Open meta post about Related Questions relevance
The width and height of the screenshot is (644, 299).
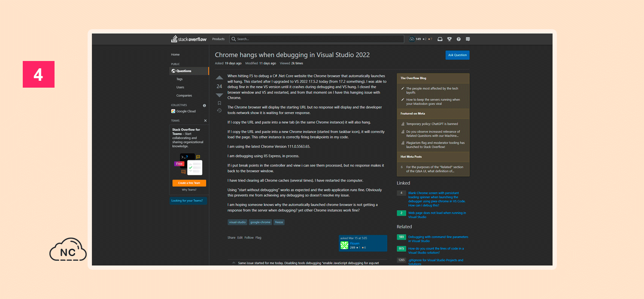(433, 134)
